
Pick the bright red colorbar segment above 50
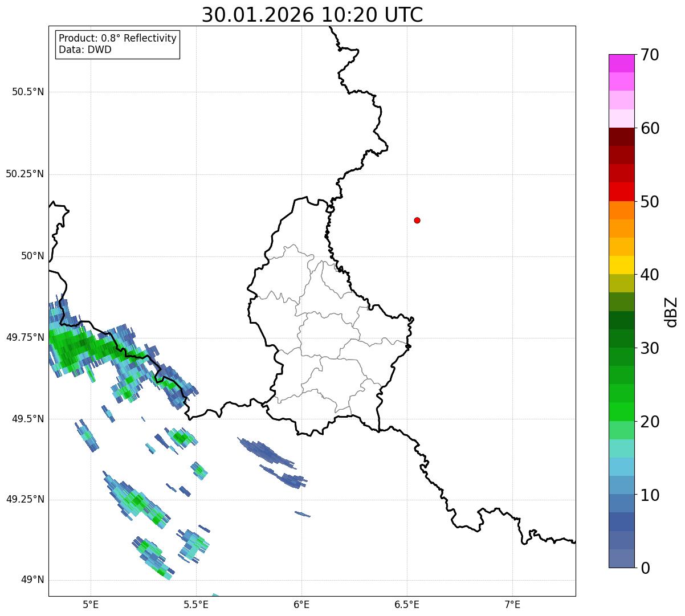point(621,191)
